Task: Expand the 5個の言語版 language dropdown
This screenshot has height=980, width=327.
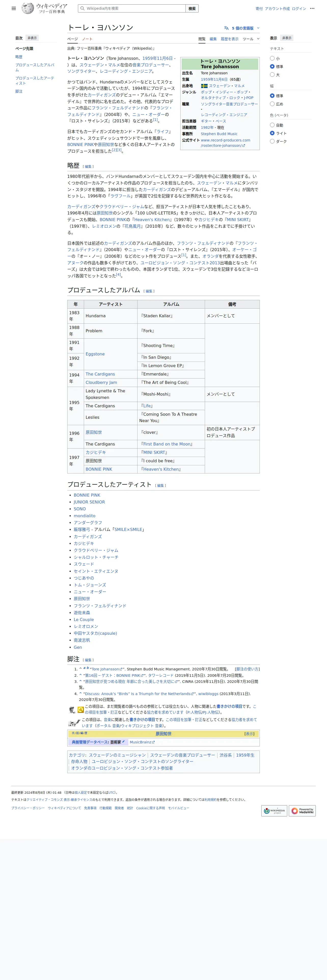Action: (x=242, y=28)
